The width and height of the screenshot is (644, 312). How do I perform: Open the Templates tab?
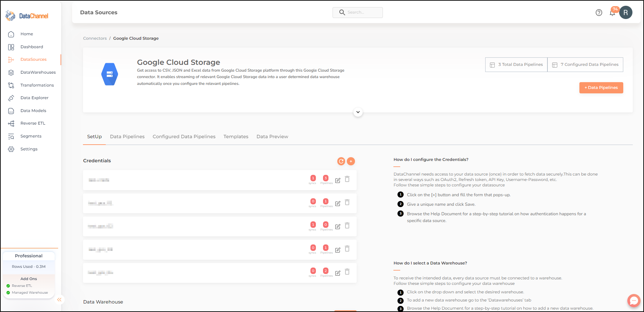pos(236,136)
